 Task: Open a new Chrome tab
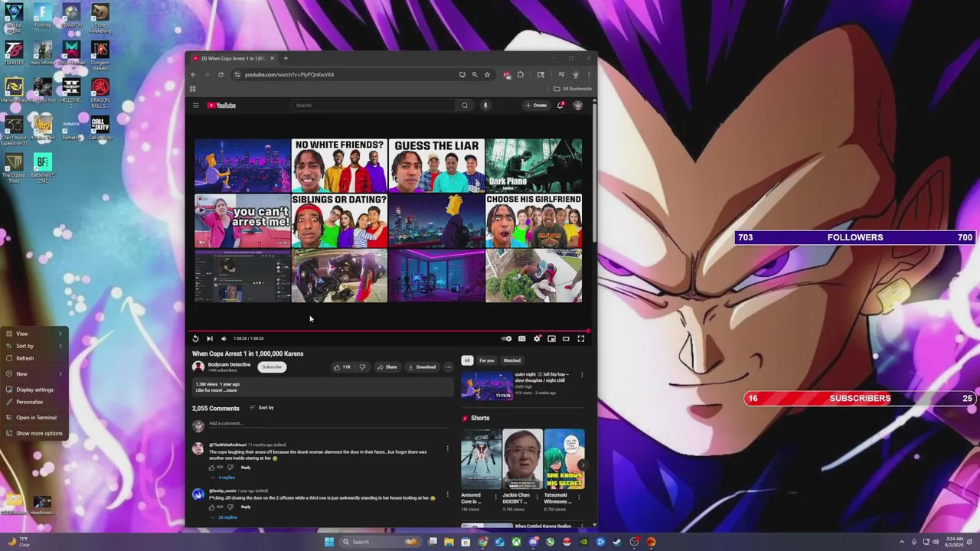click(x=286, y=58)
